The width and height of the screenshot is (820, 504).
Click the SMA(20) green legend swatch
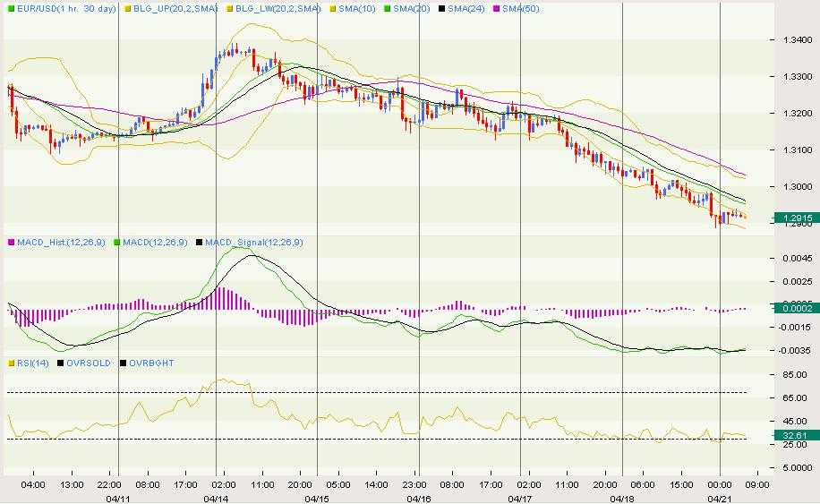(387, 9)
